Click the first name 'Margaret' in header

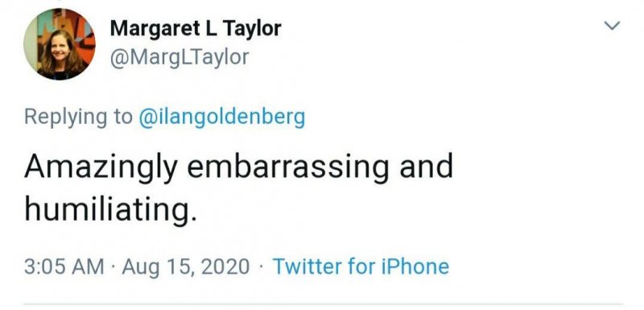click(155, 30)
